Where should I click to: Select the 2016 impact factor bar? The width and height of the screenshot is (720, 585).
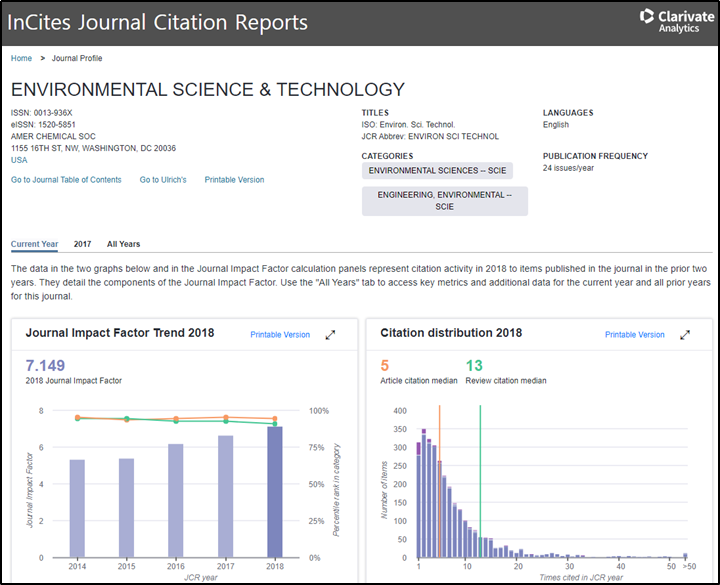[x=176, y=501]
